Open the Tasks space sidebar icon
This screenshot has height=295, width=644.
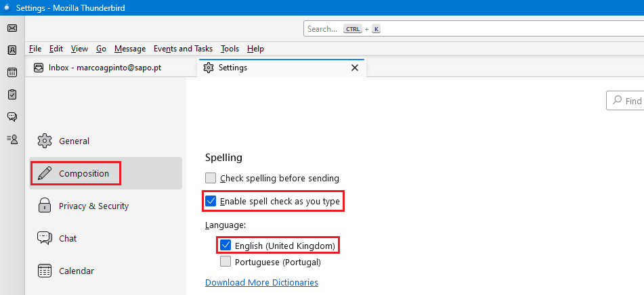(x=12, y=94)
